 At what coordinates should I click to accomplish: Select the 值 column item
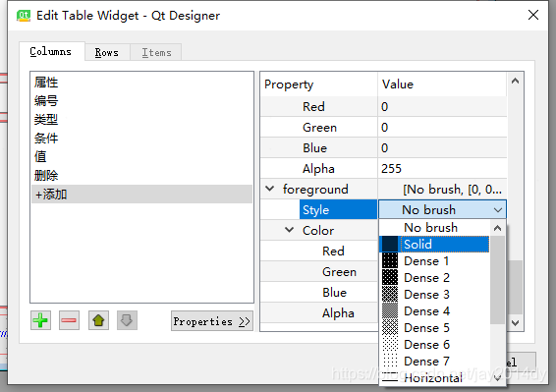141,156
